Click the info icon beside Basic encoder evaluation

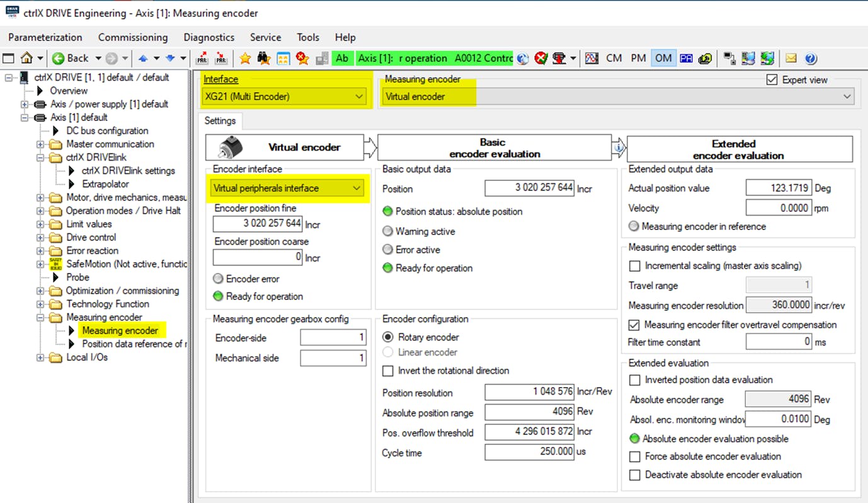(619, 148)
